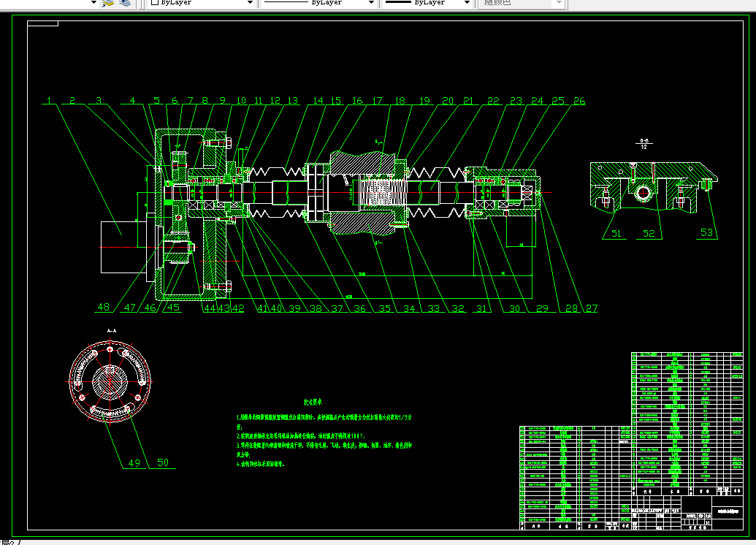Select part number label 49
Viewport: 756px width, 545px height.
pyautogui.click(x=134, y=463)
